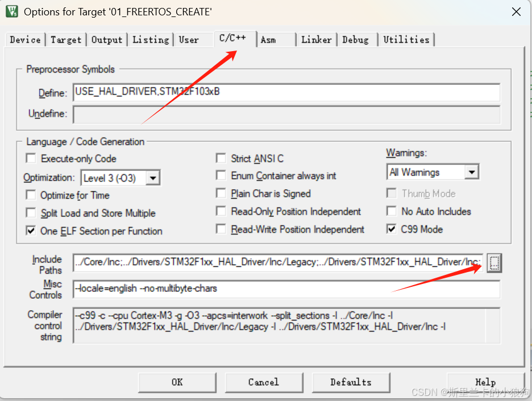Enable Enum Container always int
The width and height of the screenshot is (532, 401).
221,176
